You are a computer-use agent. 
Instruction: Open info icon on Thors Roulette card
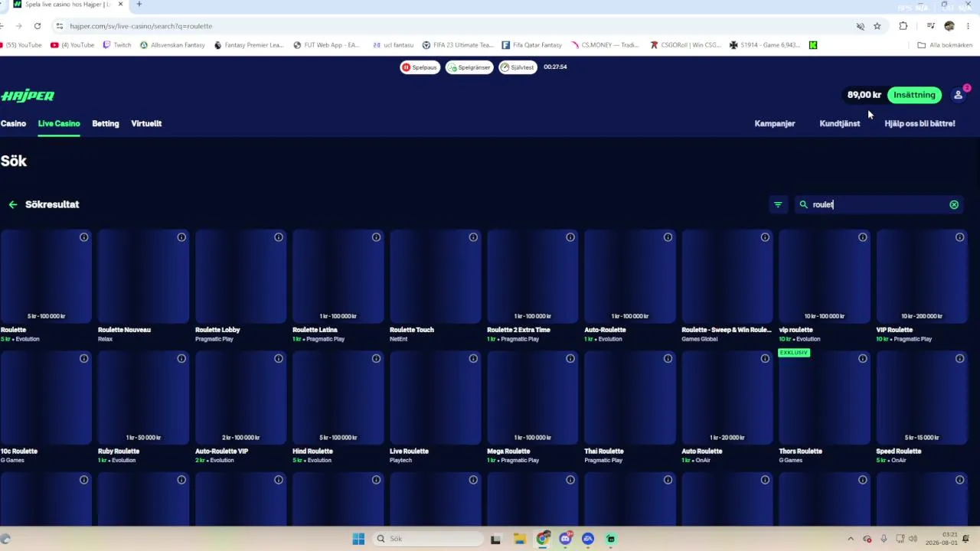click(862, 358)
